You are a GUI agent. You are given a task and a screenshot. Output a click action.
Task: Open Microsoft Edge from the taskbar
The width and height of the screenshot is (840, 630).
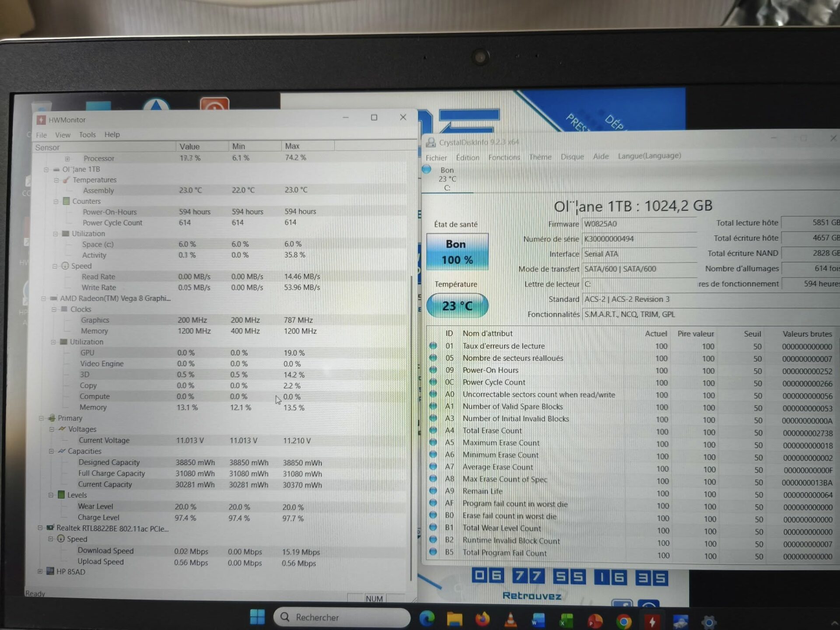427,618
